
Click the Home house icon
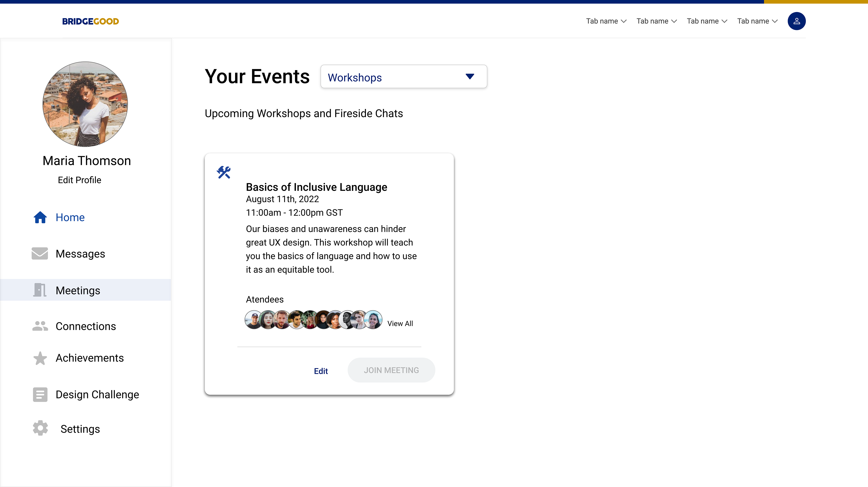(40, 217)
